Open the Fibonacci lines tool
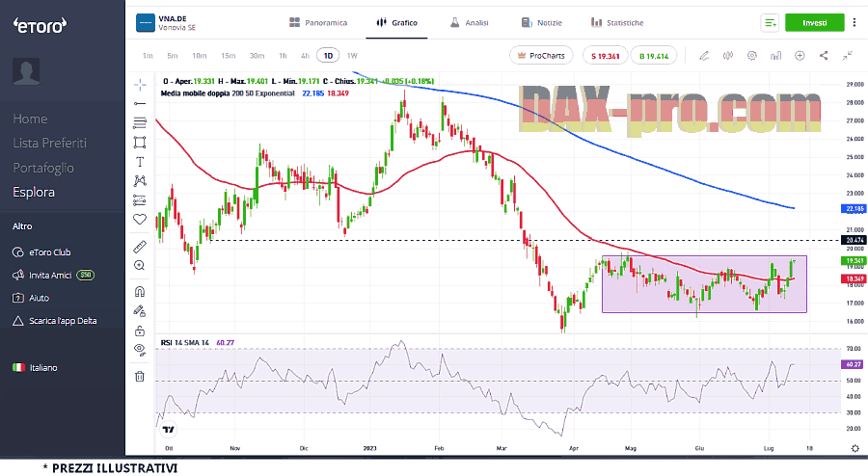The image size is (868, 476). click(x=140, y=122)
